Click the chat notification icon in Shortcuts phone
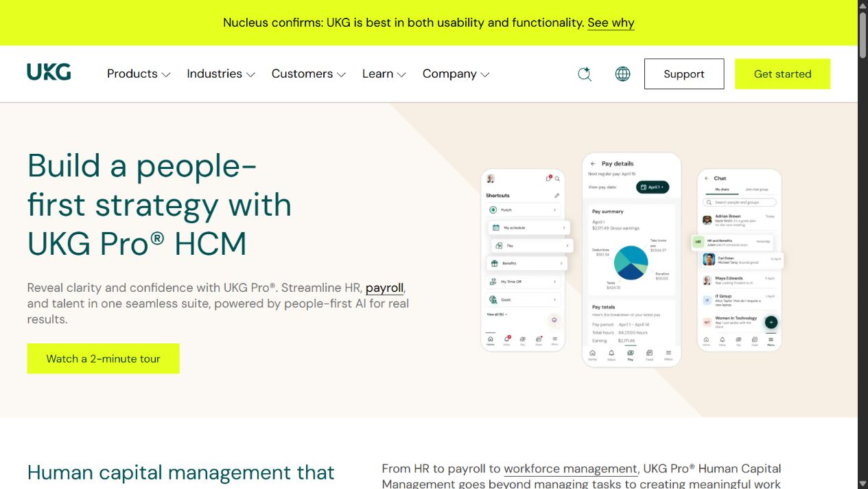 (548, 178)
